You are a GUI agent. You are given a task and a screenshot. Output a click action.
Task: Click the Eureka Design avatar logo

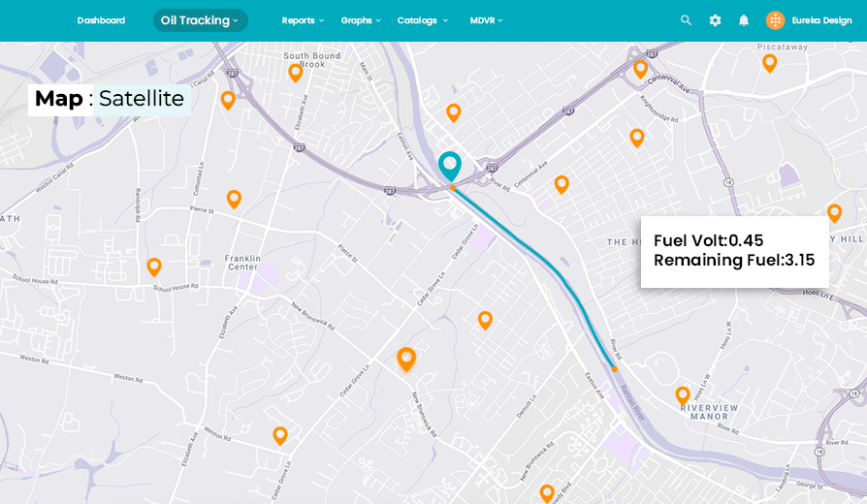(775, 20)
